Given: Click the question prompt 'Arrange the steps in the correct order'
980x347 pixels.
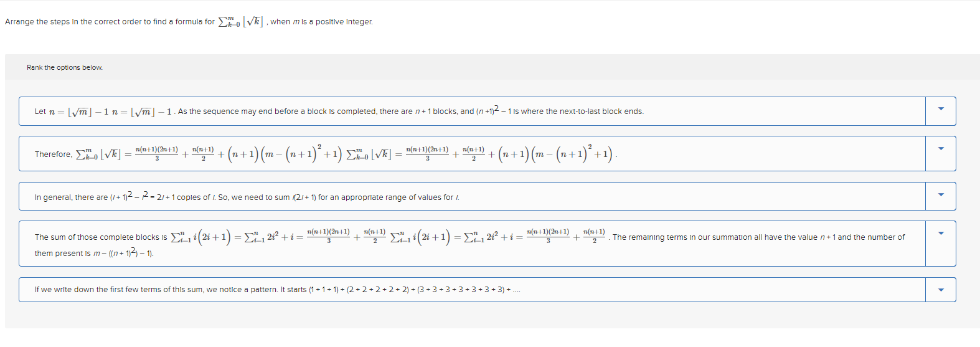Looking at the screenshot, I should point(189,22).
